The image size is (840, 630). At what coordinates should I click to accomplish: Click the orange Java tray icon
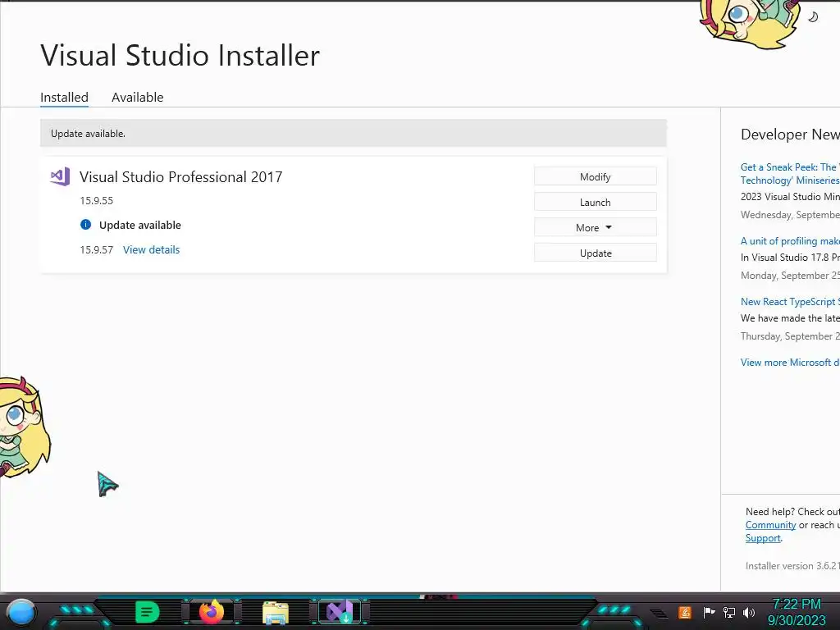(685, 612)
